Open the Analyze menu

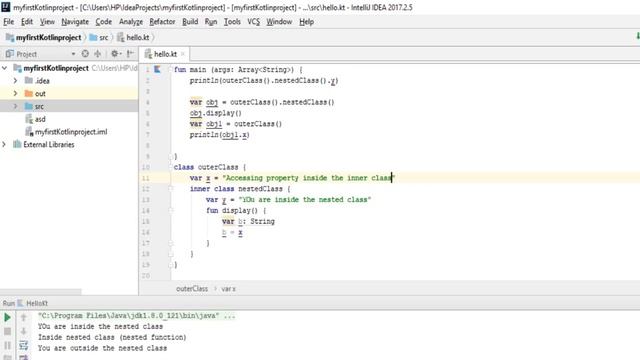pos(131,22)
